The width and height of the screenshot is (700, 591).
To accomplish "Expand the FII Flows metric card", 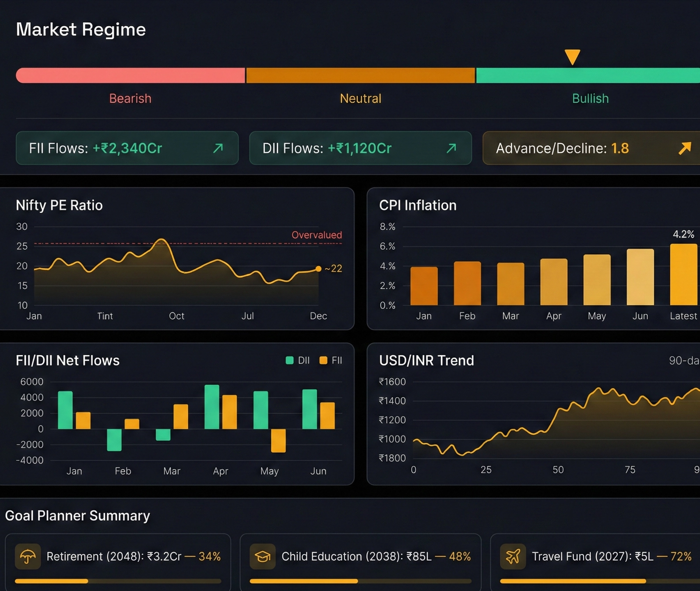I will click(x=127, y=148).
